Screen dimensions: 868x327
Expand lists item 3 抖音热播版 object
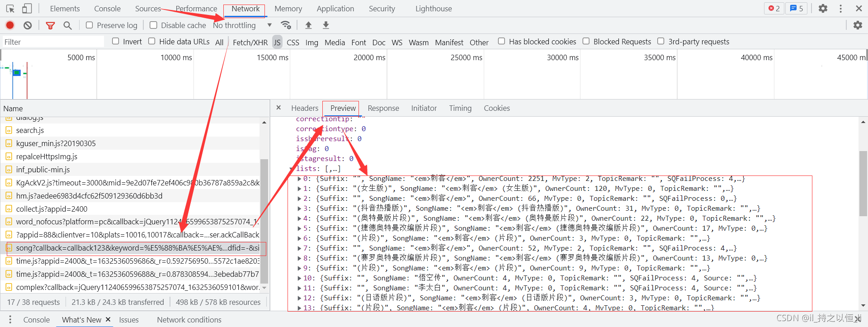(x=299, y=209)
